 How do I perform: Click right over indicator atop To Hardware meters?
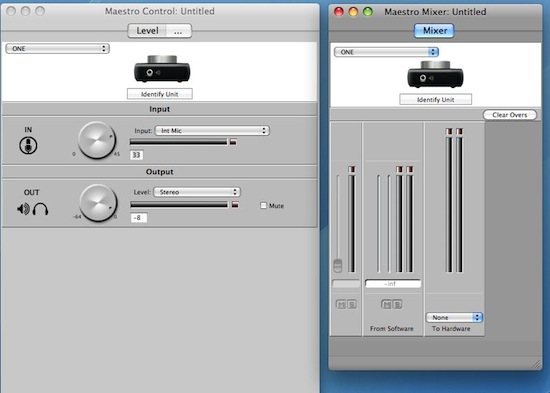click(460, 131)
